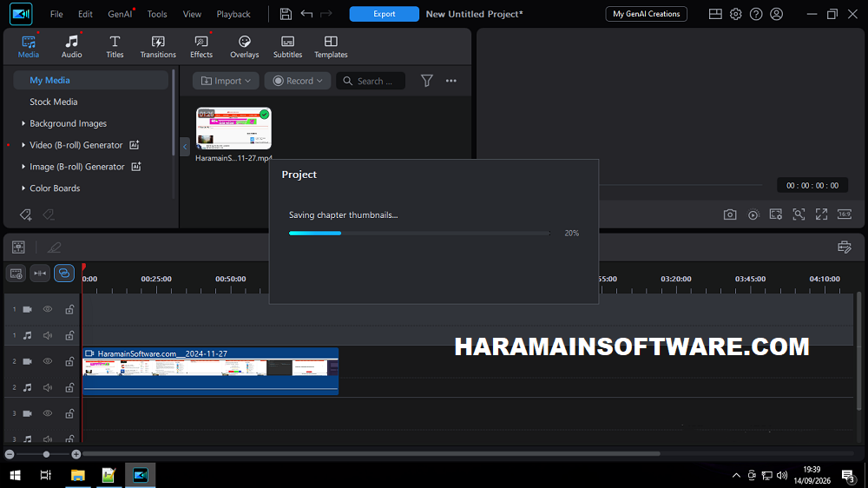
Task: Select HaramainS...11-27.mp4 media thumbnail
Action: (x=233, y=129)
